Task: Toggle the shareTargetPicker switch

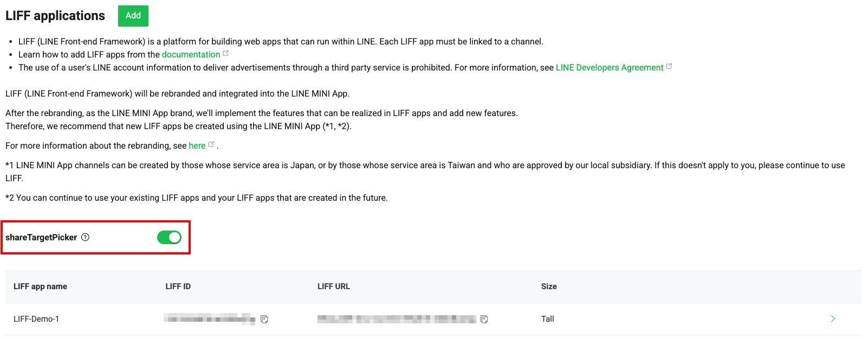Action: (x=169, y=237)
